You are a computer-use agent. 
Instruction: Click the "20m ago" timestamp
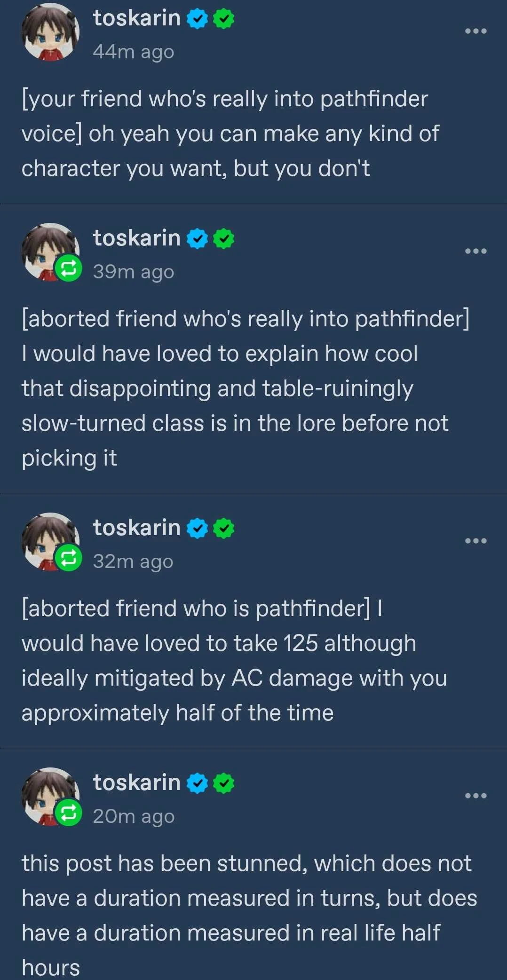click(134, 816)
